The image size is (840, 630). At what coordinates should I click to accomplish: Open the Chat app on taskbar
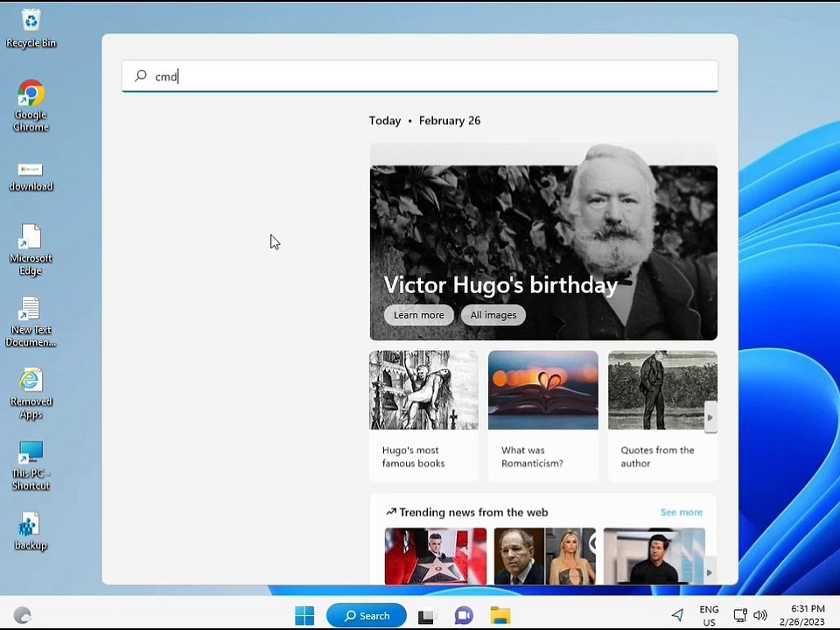(x=464, y=615)
